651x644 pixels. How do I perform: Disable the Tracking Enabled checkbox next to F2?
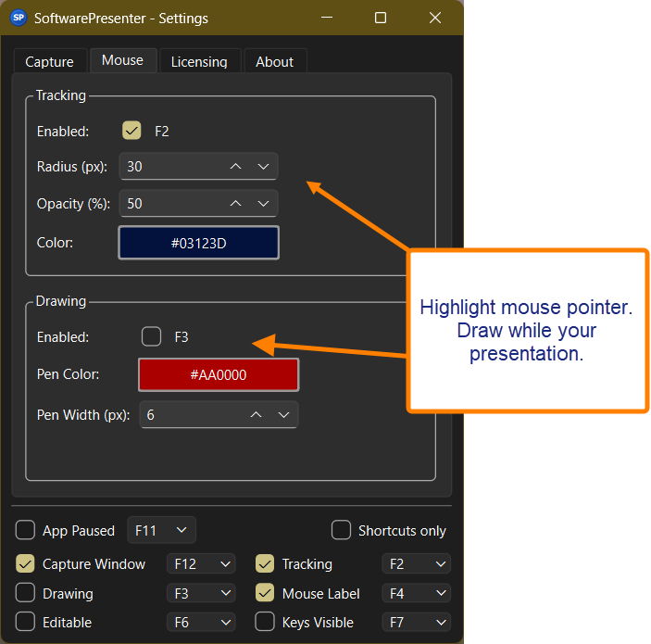131,131
